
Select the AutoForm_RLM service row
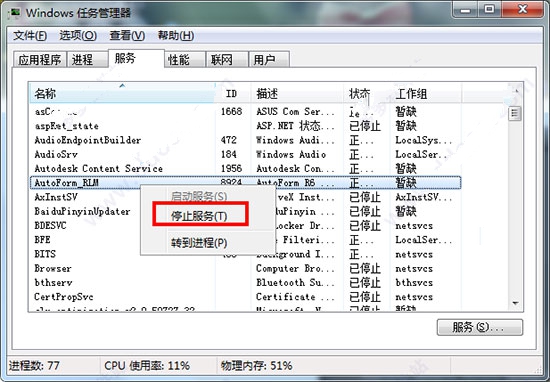pos(245,183)
